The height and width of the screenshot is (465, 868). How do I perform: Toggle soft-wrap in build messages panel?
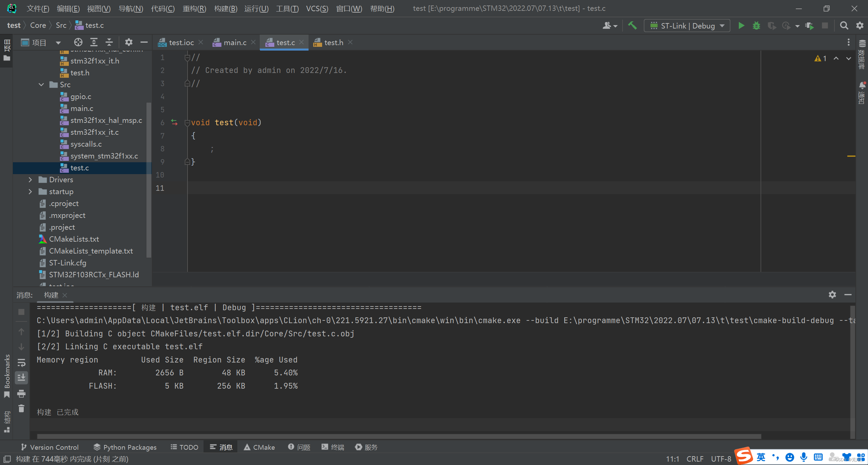click(x=21, y=362)
